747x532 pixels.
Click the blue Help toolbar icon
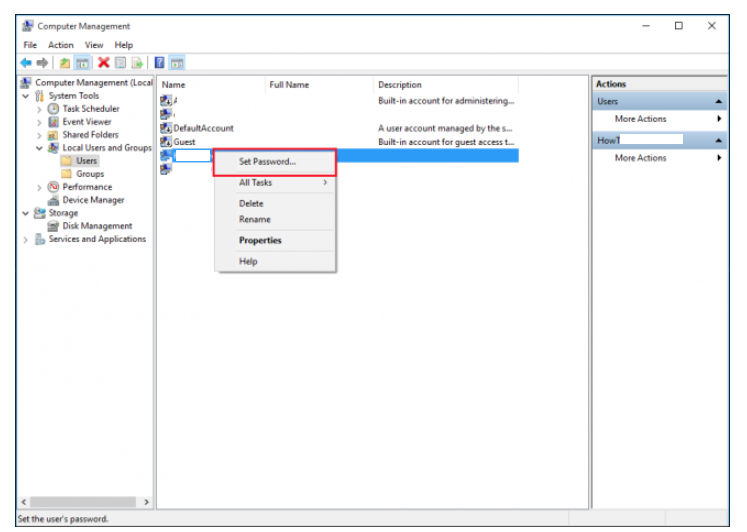(160, 63)
